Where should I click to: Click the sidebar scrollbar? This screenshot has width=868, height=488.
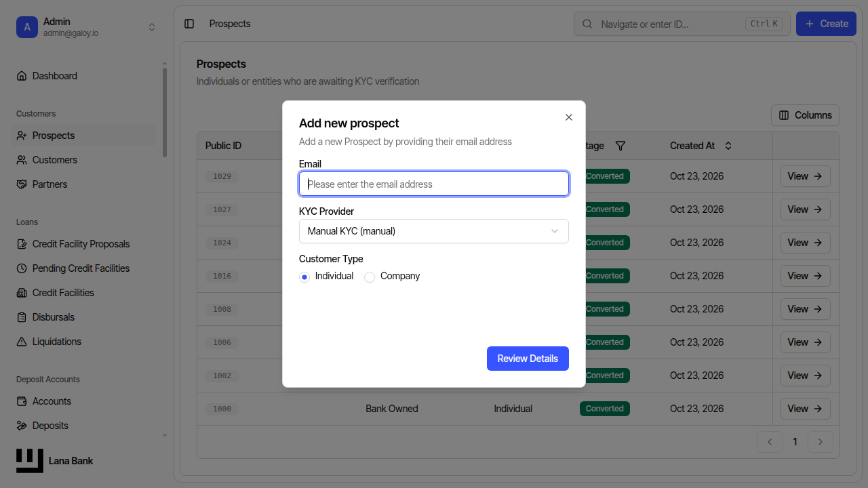coord(165,113)
